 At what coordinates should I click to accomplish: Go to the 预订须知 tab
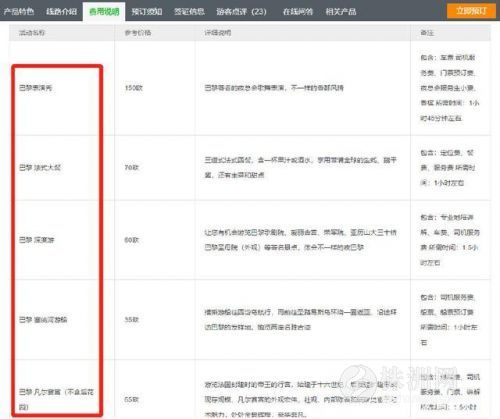tap(147, 12)
